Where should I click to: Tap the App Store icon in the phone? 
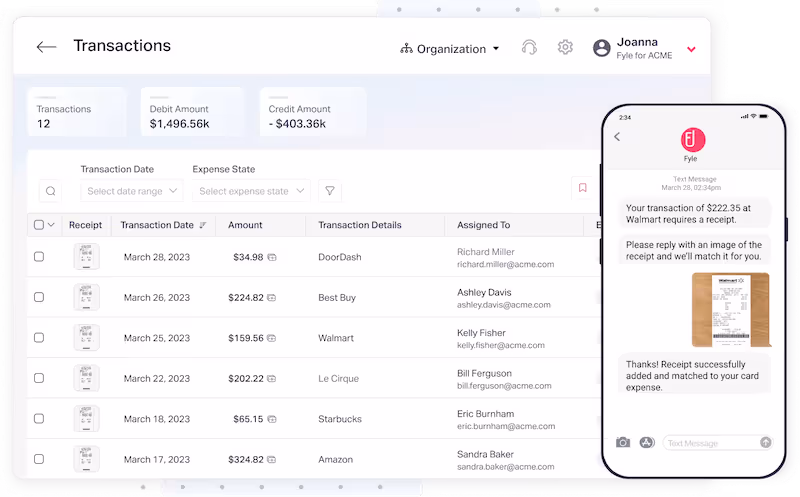[647, 442]
